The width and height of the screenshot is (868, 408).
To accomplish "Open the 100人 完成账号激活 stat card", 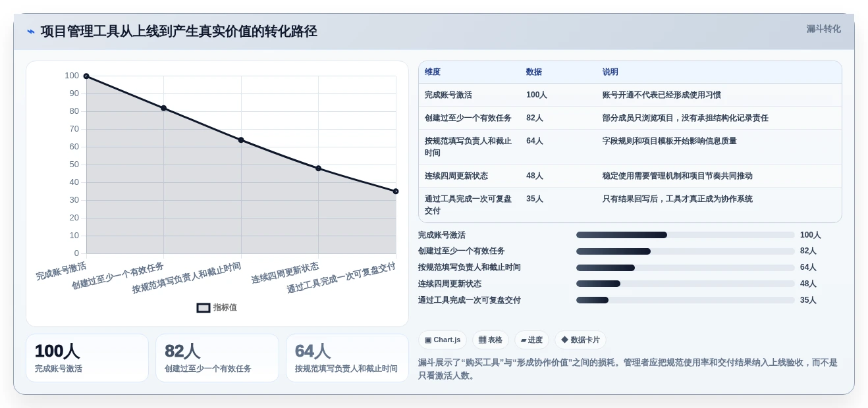I will click(87, 358).
